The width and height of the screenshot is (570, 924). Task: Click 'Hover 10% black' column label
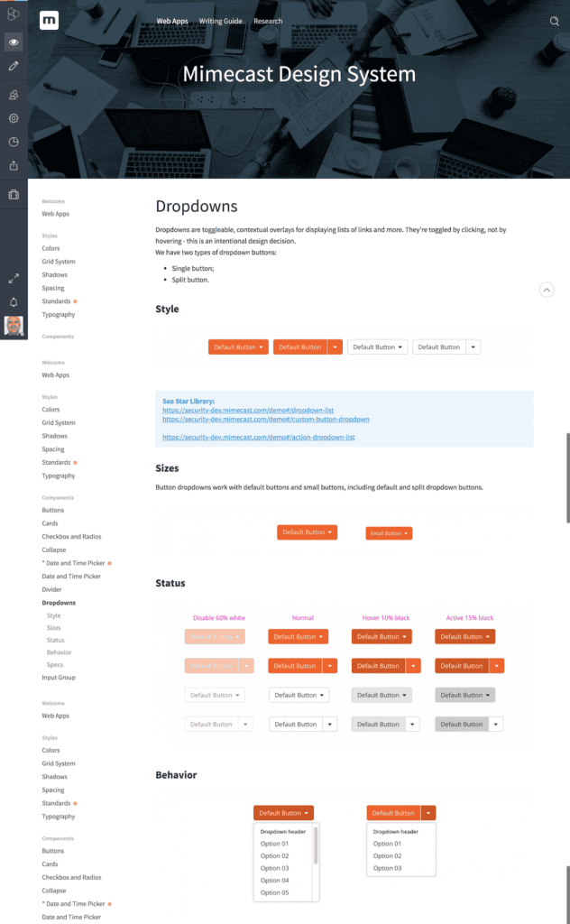(x=386, y=617)
